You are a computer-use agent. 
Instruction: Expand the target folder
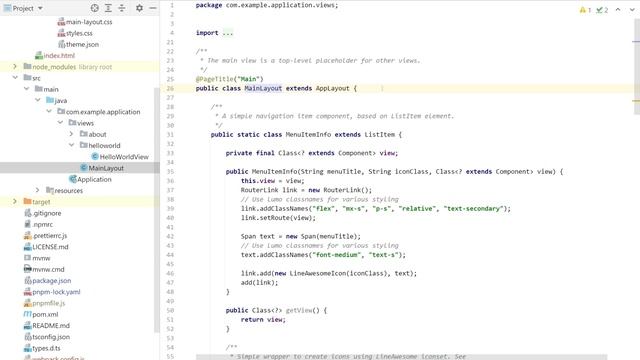15,201
